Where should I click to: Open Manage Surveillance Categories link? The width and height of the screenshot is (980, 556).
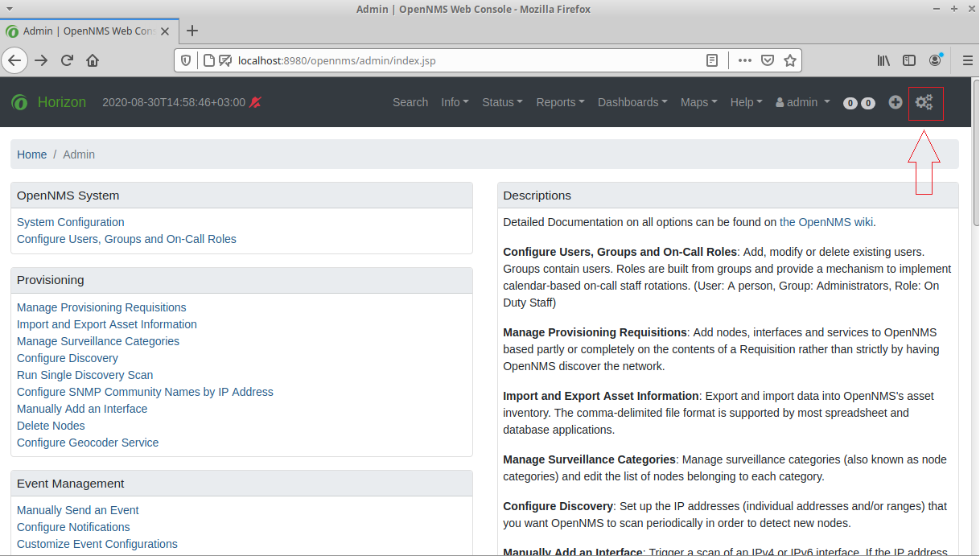click(x=98, y=341)
